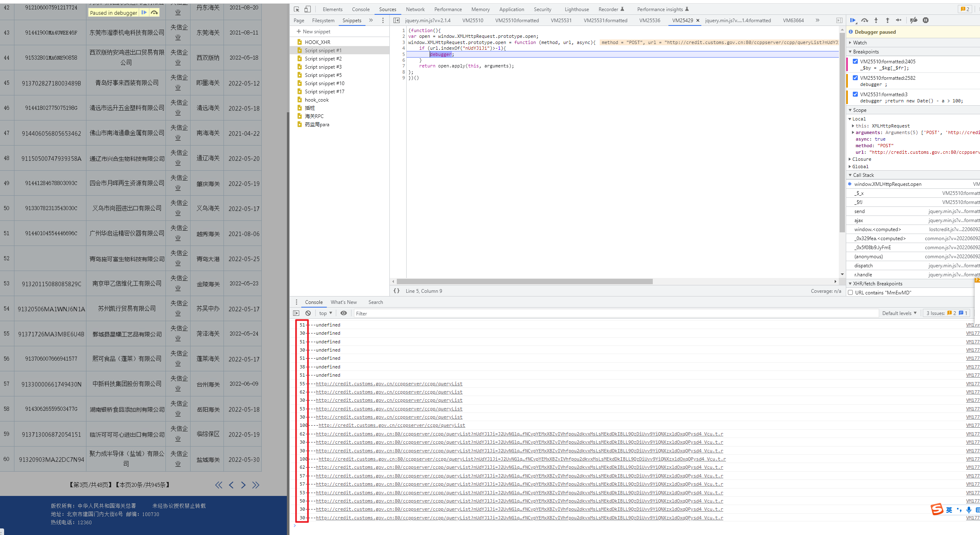Open first queryList link after 55---
Viewport: 980px width, 535px height.
(389, 384)
